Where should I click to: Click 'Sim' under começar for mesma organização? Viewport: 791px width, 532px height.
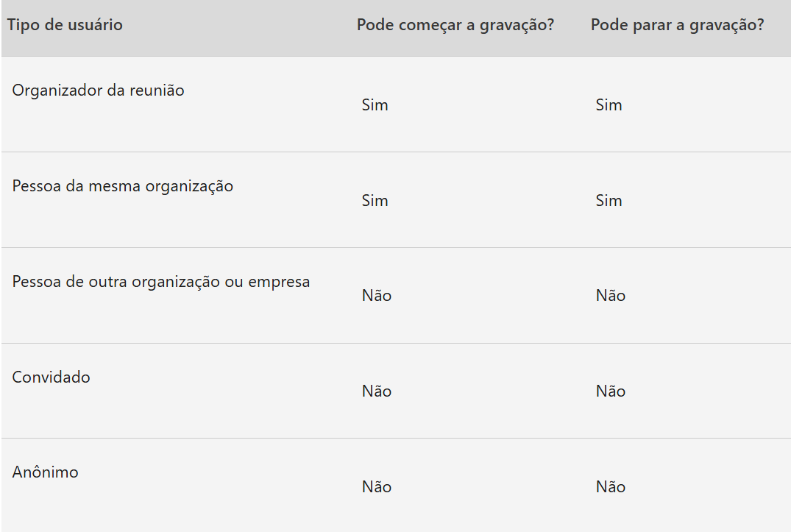click(375, 201)
